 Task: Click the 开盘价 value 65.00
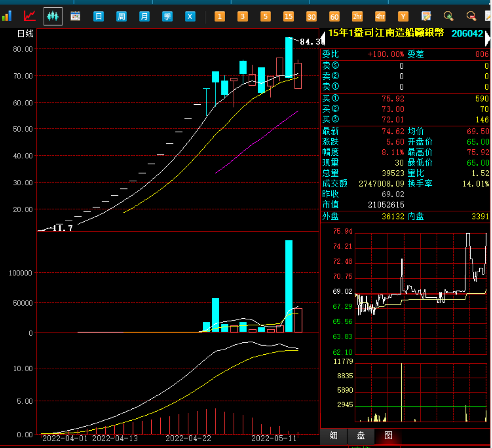(x=478, y=142)
